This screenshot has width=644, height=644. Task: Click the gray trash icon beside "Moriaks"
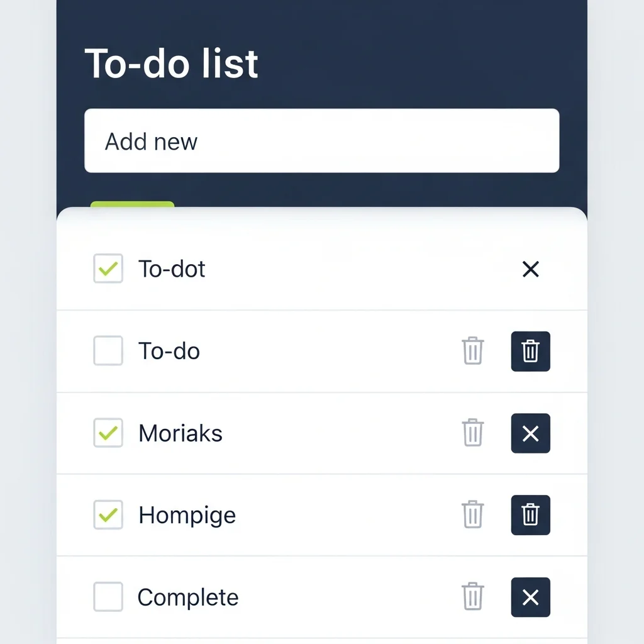tap(472, 433)
